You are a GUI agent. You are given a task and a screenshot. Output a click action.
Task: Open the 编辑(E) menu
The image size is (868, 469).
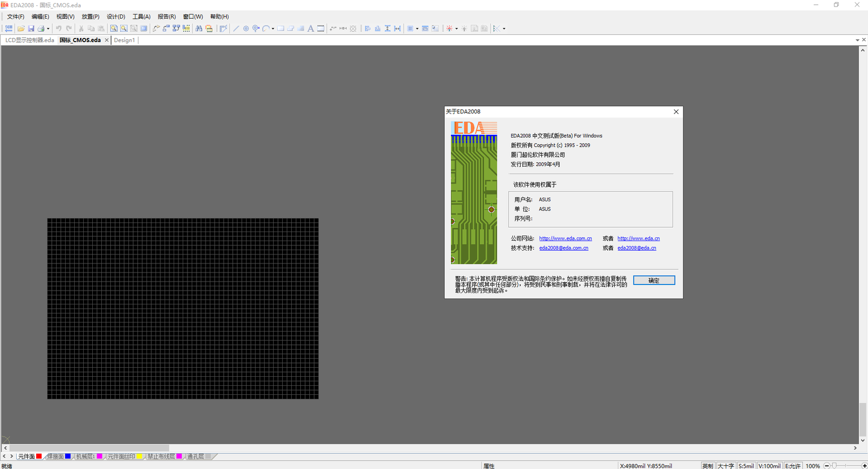tap(40, 16)
